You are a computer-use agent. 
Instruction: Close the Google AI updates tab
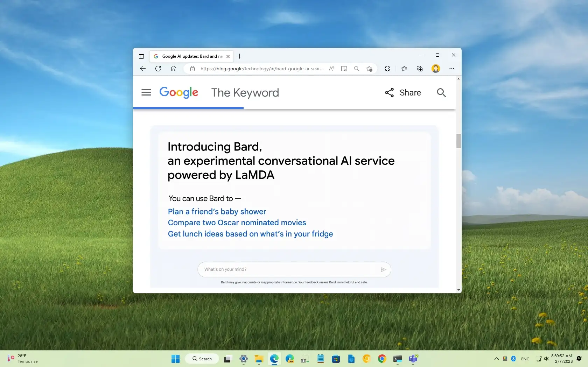point(228,56)
